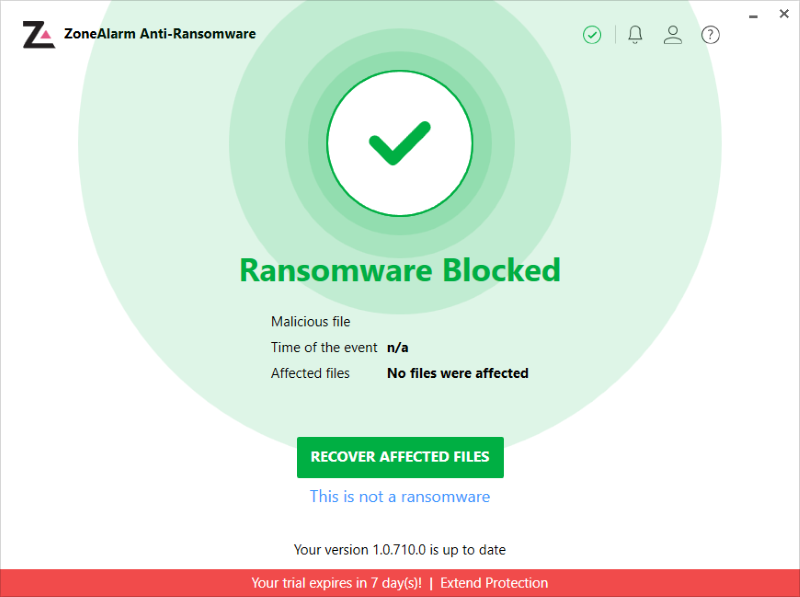Click the ZoneAlarm Z logo
800x597 pixels.
38,34
